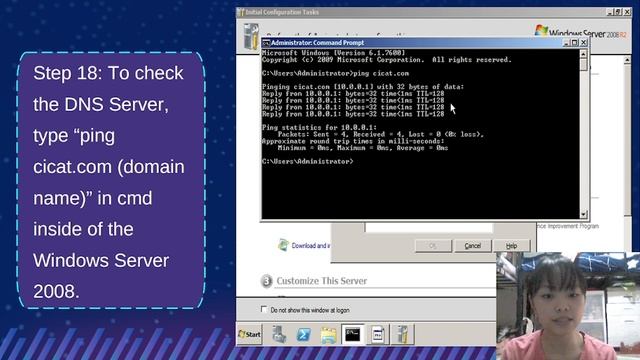640x360 pixels.
Task: Open the 'Download and install' link
Action: tap(311, 245)
